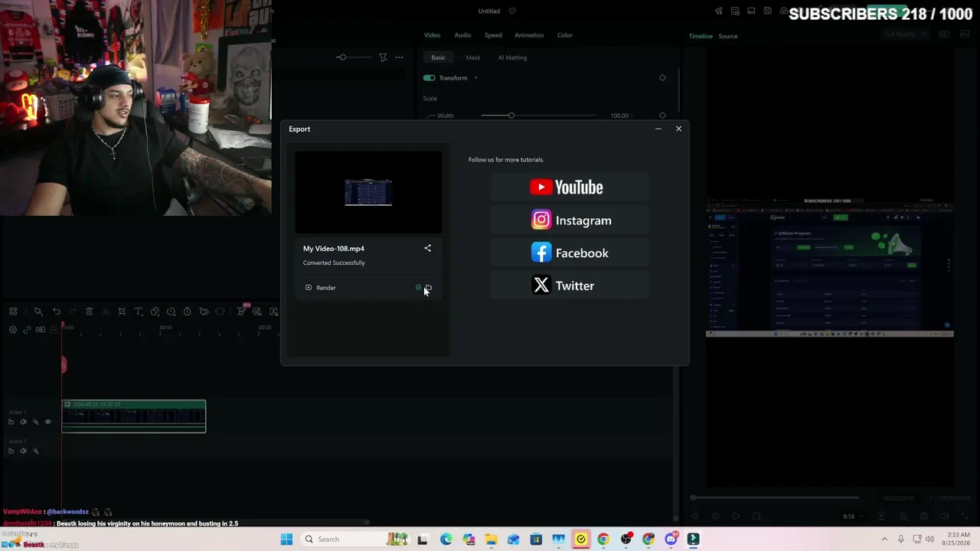
Task: Click the Converted Successfully status text
Action: [x=334, y=262]
